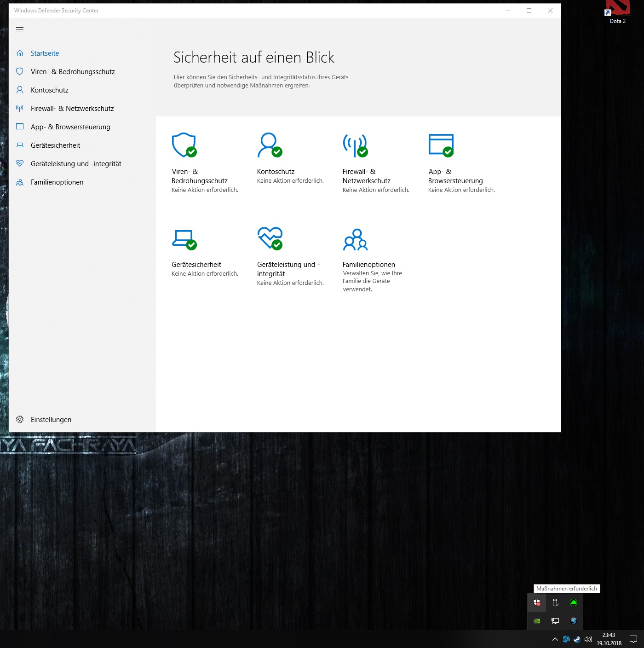The height and width of the screenshot is (648, 644).
Task: Click the heading 'Sicherheit auf einen Blick'
Action: click(x=254, y=58)
